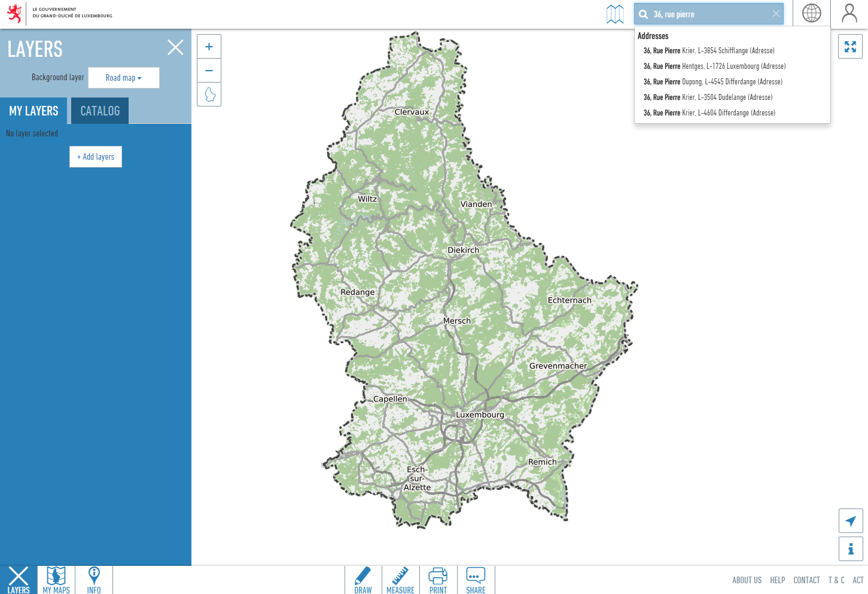Reset map to full Luxembourg extent

pyautogui.click(x=209, y=95)
